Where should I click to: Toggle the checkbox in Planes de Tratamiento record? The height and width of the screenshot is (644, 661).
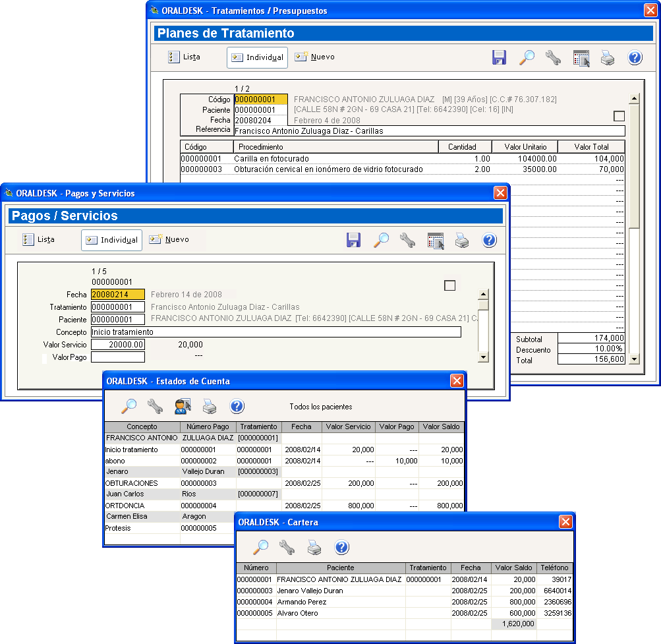pos(619,116)
